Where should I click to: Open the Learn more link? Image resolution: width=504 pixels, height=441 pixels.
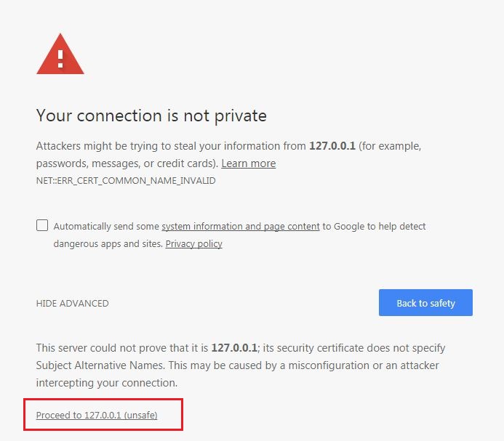click(248, 163)
